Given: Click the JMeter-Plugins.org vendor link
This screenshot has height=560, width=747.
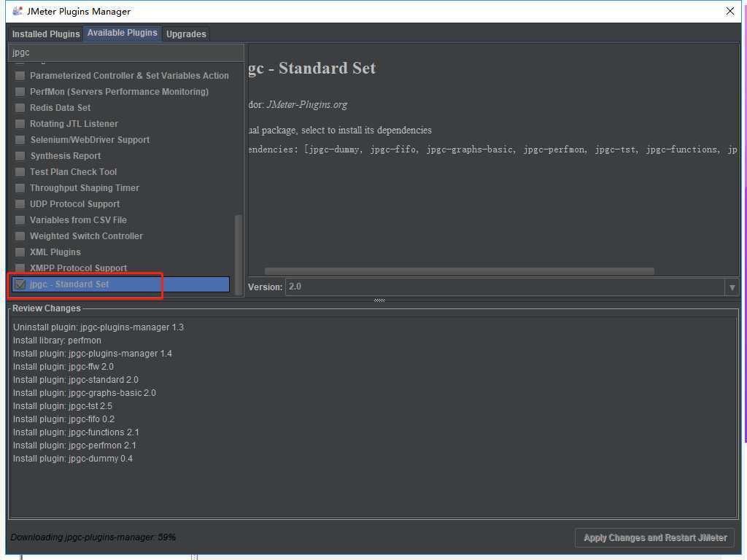Looking at the screenshot, I should [307, 104].
